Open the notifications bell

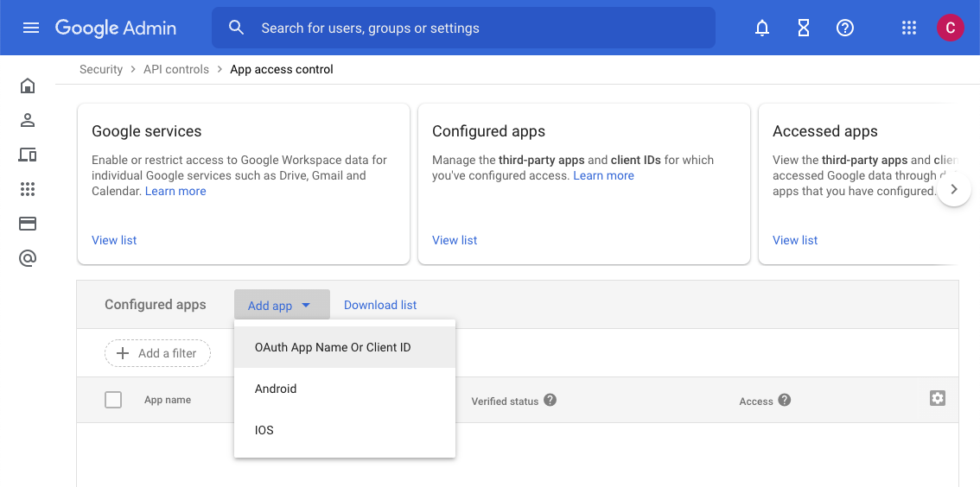pyautogui.click(x=762, y=28)
